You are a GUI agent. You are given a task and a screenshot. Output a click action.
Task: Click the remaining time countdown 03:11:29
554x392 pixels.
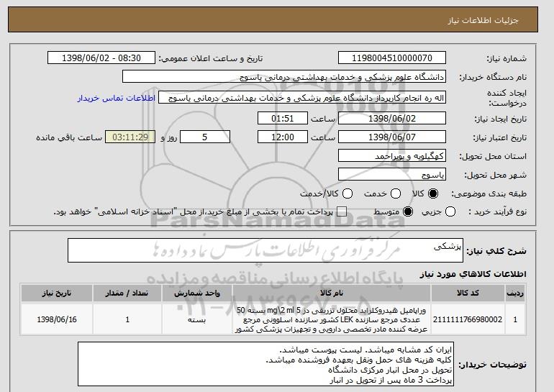click(130, 137)
